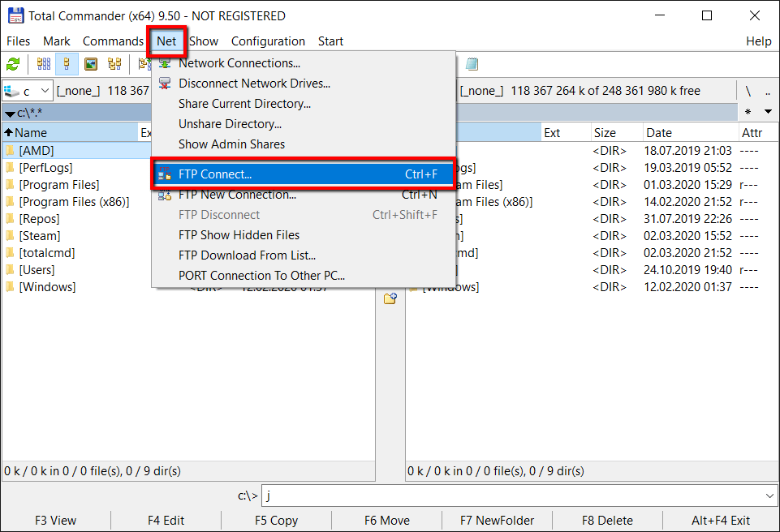The height and width of the screenshot is (532, 780).
Task: Open the Files menu
Action: coord(19,41)
